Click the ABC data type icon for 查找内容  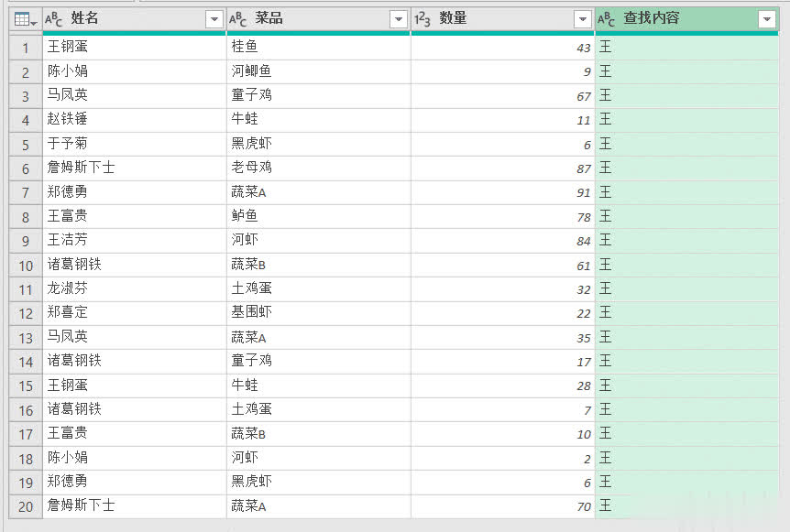pos(607,19)
